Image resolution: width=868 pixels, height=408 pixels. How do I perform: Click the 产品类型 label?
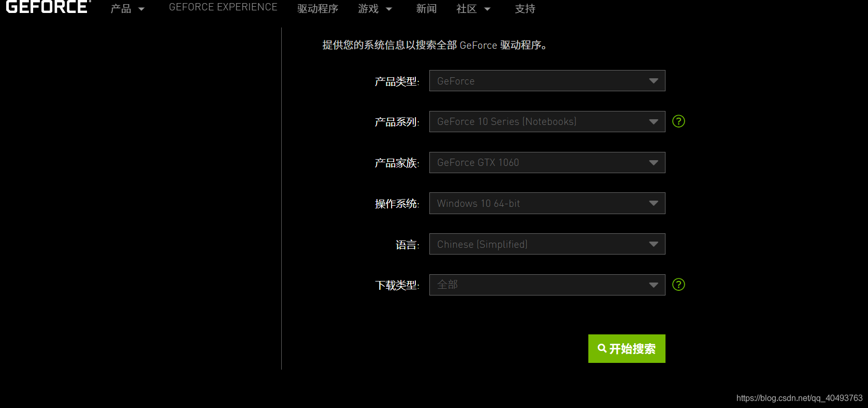tap(397, 81)
